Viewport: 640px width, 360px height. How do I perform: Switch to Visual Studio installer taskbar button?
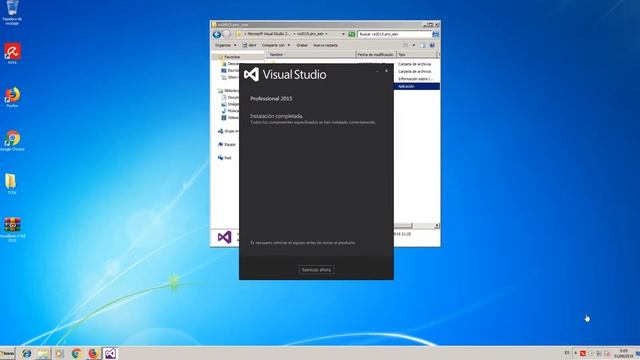(110, 353)
